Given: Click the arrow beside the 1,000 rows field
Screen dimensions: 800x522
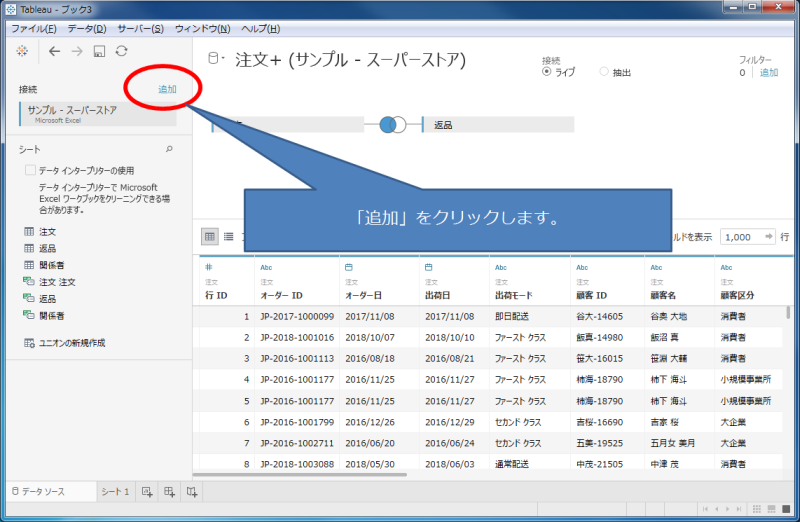Looking at the screenshot, I should pyautogui.click(x=769, y=236).
